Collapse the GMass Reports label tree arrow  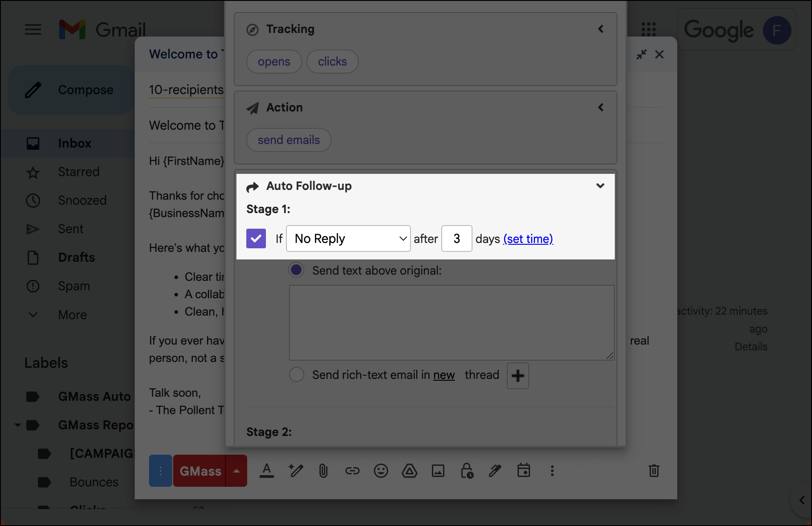point(18,425)
